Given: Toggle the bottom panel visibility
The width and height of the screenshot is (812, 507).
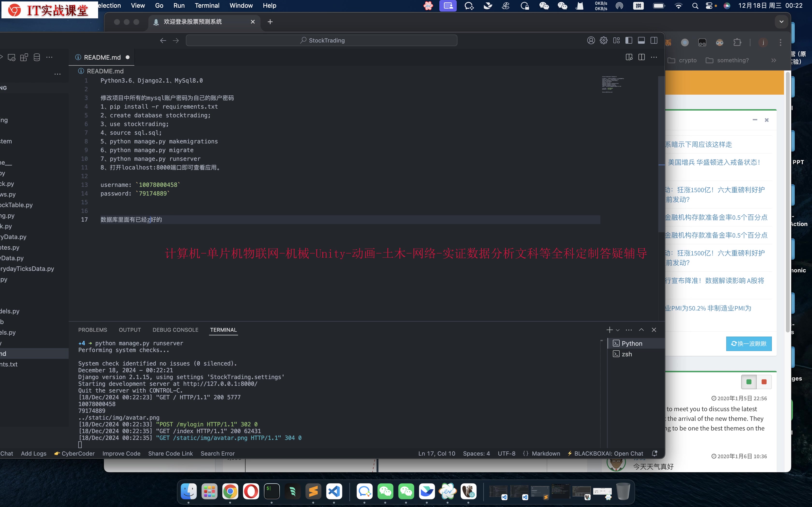Looking at the screenshot, I should pyautogui.click(x=641, y=40).
